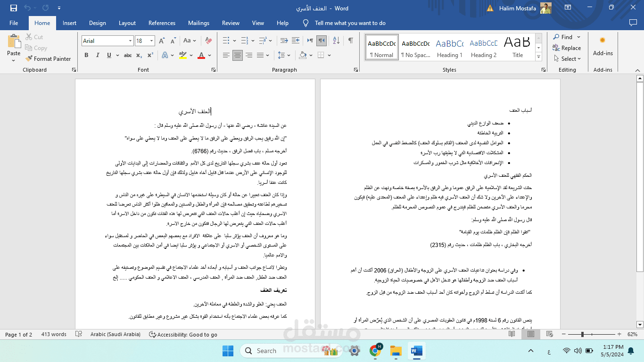
Task: Switch to the References tab
Action: pos(162,23)
